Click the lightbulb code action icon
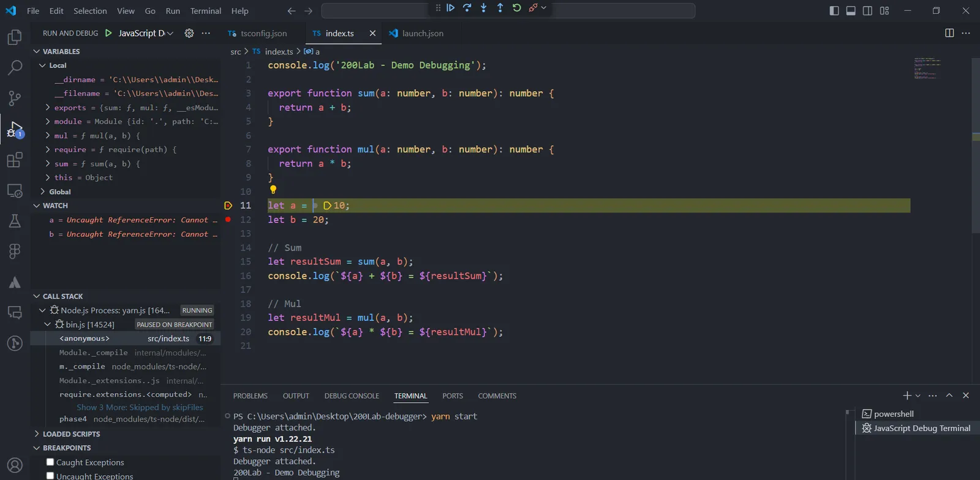 pos(273,190)
